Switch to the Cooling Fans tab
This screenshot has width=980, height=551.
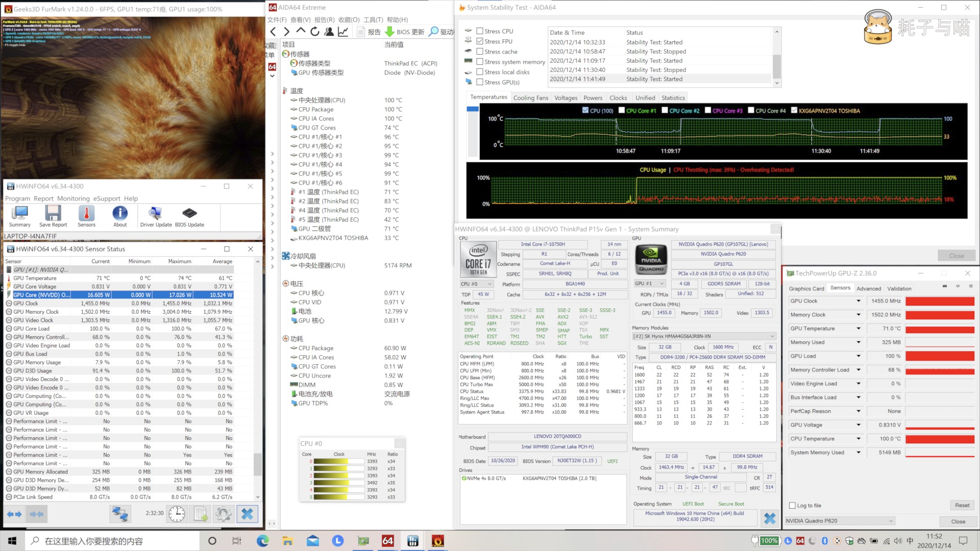click(x=530, y=98)
